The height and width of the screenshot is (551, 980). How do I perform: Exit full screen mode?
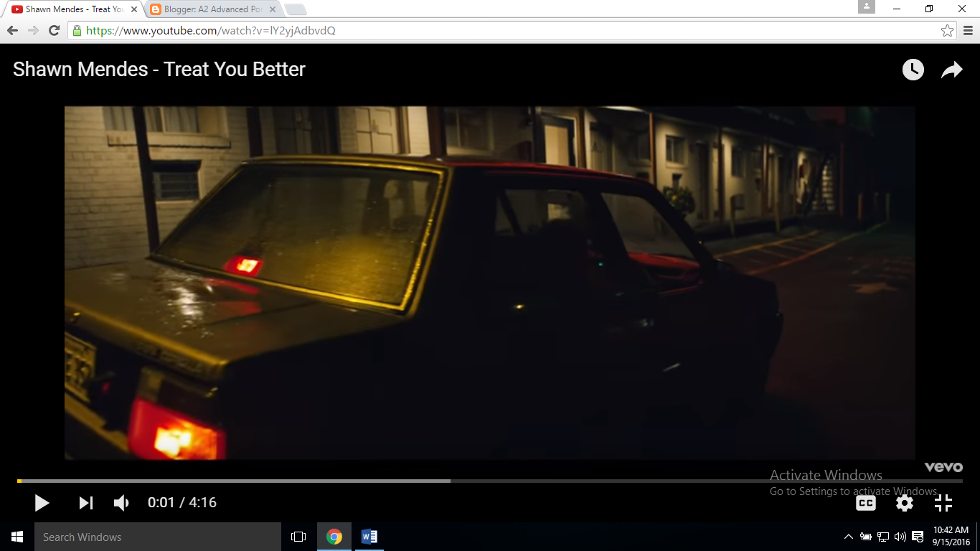point(943,503)
